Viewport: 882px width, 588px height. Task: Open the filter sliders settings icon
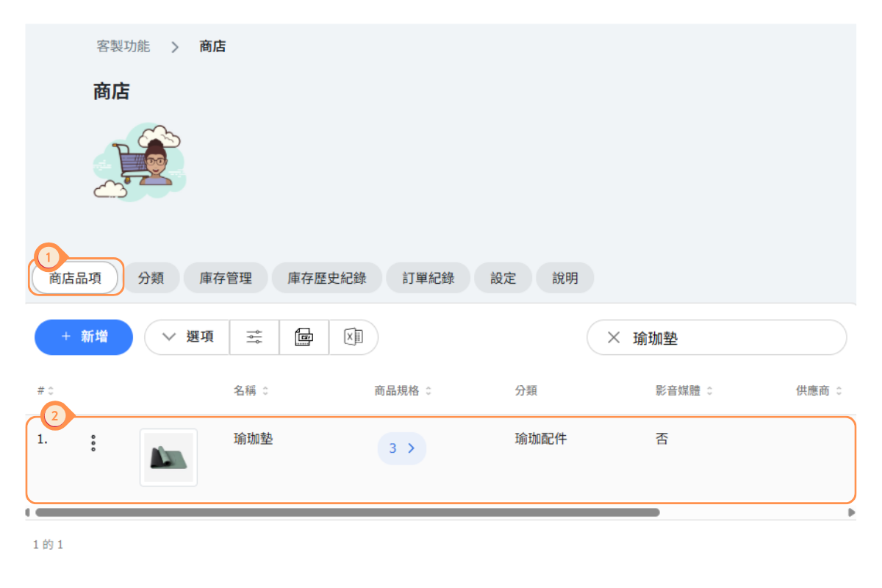point(254,337)
